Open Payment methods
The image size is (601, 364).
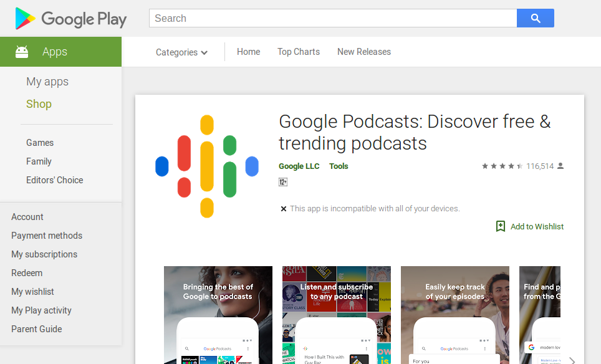[47, 236]
